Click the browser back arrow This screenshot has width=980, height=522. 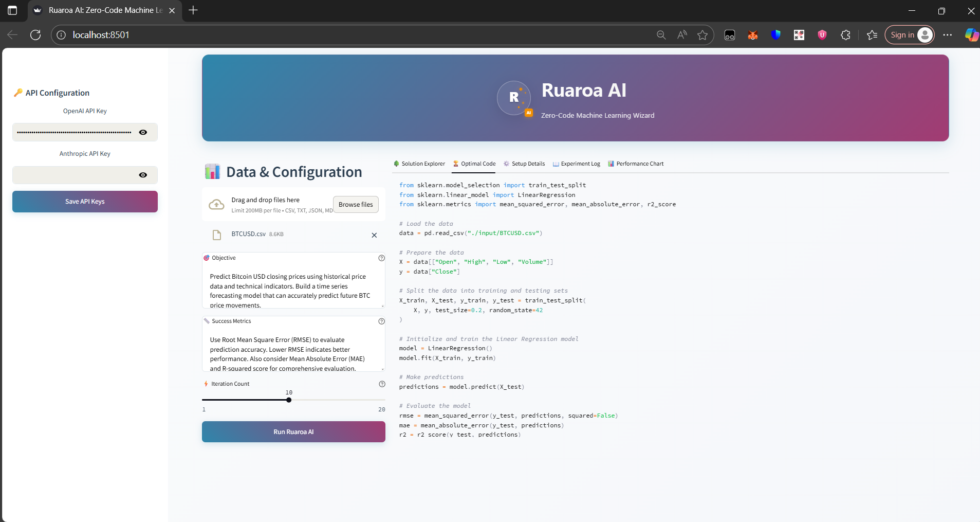(12, 35)
